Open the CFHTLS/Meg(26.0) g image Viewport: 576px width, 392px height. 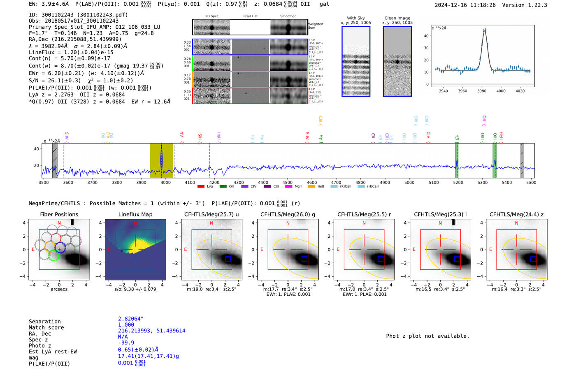click(288, 250)
